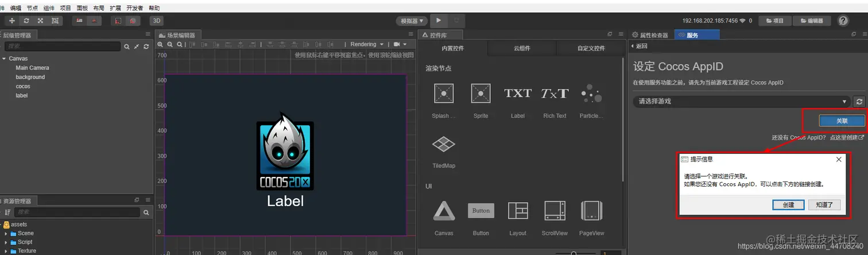Open the 项目 menu in menu bar
The image size is (868, 255).
pyautogui.click(x=65, y=8)
